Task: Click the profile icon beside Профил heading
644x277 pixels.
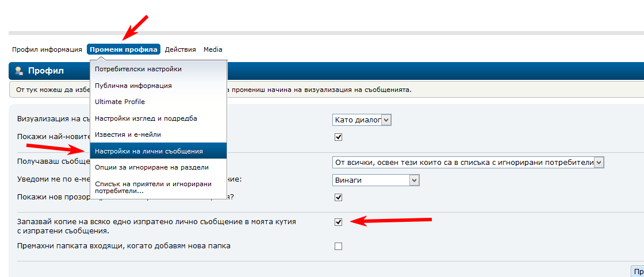Action: click(19, 71)
